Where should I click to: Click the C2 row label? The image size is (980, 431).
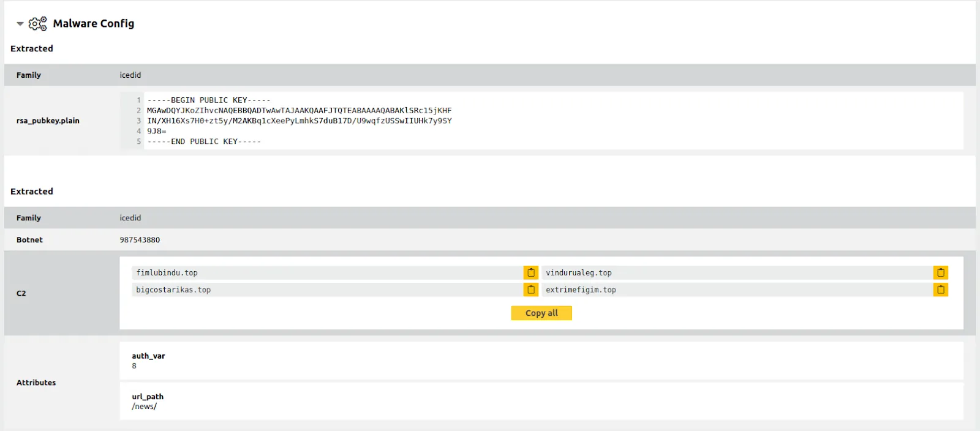pyautogui.click(x=21, y=293)
